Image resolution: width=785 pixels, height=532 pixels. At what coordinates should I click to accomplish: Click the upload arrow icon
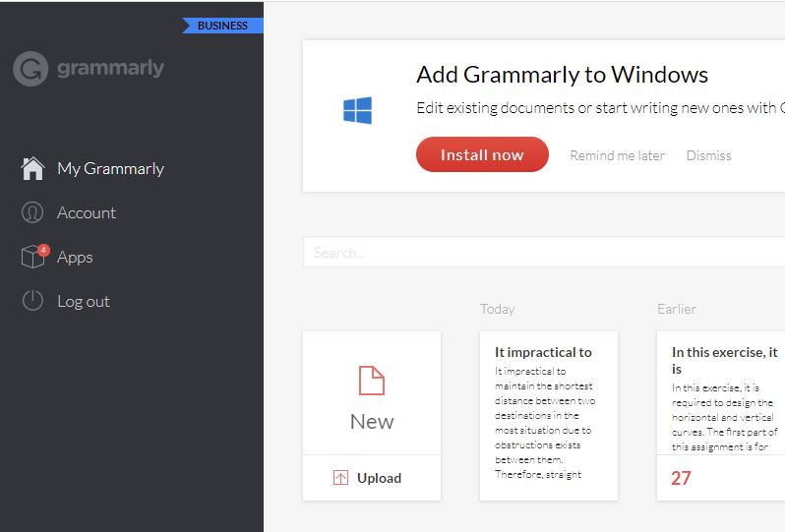pos(340,478)
